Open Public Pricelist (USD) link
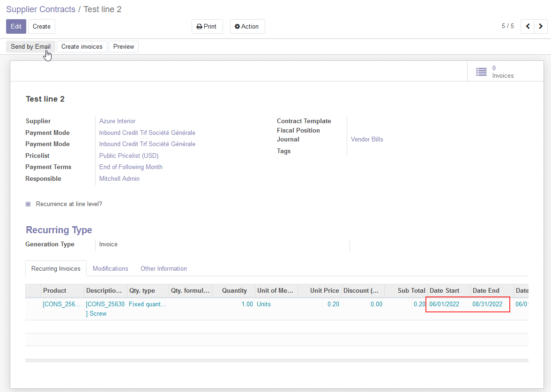551x392 pixels. (129, 155)
